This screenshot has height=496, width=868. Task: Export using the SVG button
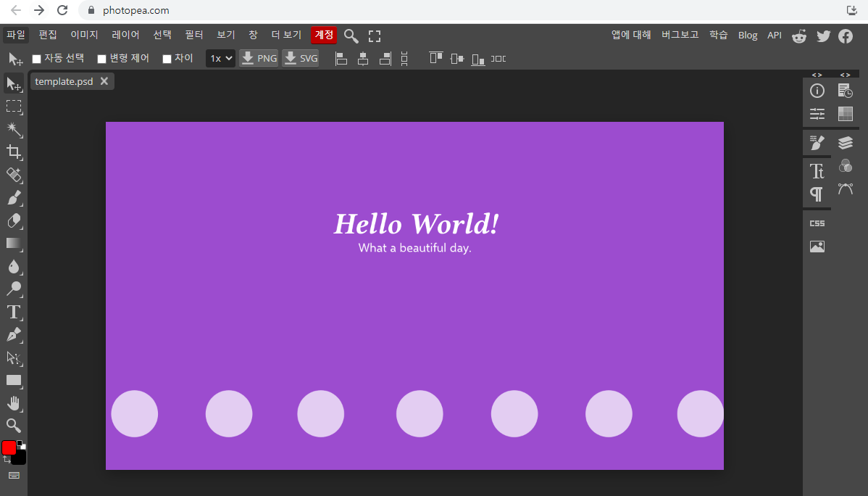[x=301, y=58]
